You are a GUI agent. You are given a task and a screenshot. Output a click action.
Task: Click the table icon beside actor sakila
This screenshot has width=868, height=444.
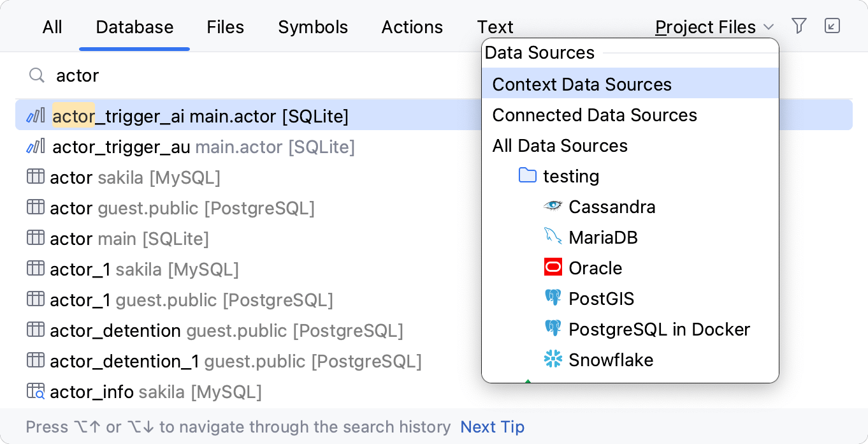coord(36,177)
